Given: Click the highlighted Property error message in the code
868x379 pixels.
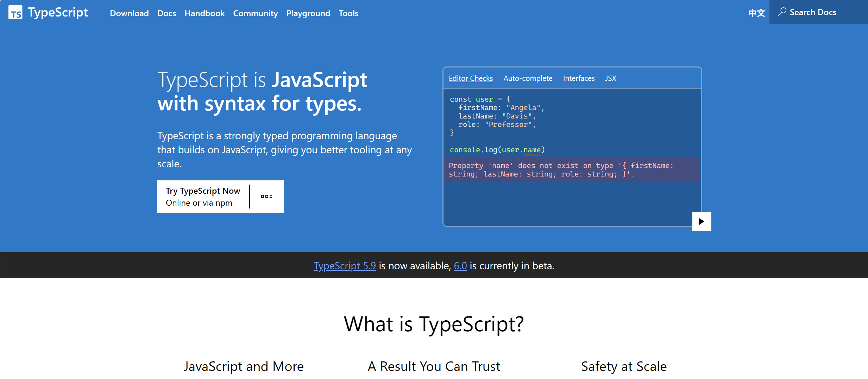Looking at the screenshot, I should pyautogui.click(x=570, y=169).
